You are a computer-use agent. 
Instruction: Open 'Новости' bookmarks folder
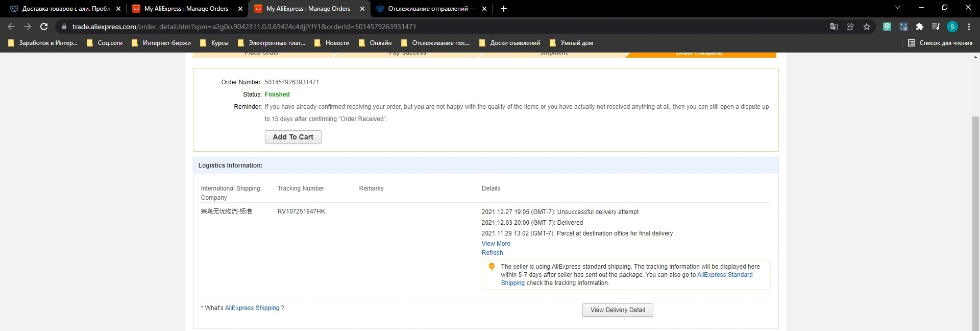[332, 43]
